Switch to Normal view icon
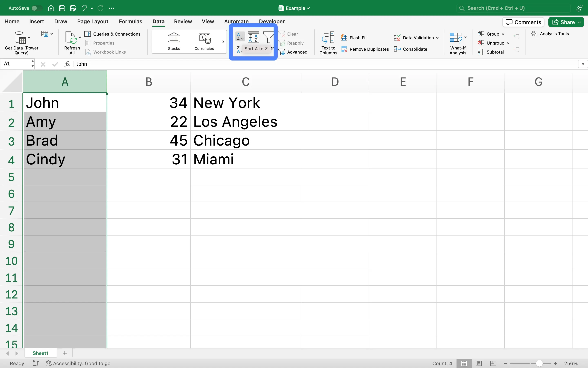The width and height of the screenshot is (588, 368). [464, 363]
